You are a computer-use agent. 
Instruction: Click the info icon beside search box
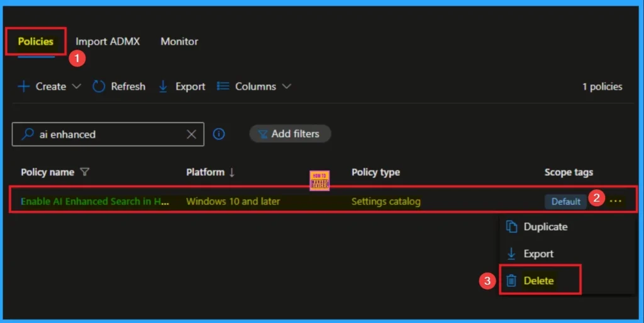(219, 134)
